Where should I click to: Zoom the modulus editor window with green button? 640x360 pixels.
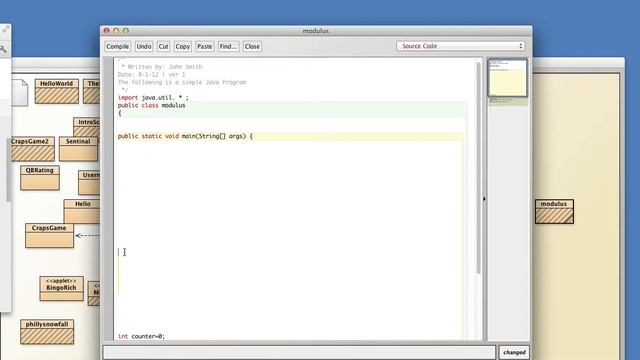(x=126, y=31)
